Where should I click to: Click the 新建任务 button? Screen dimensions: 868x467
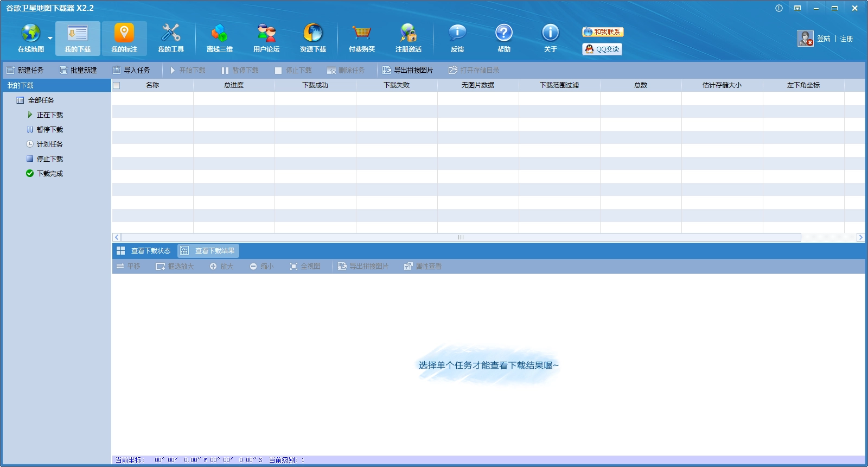point(25,71)
